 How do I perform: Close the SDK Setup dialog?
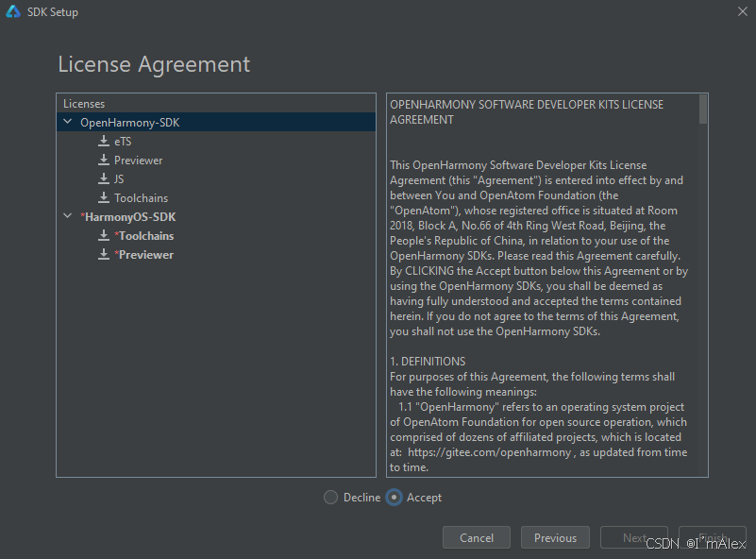743,11
